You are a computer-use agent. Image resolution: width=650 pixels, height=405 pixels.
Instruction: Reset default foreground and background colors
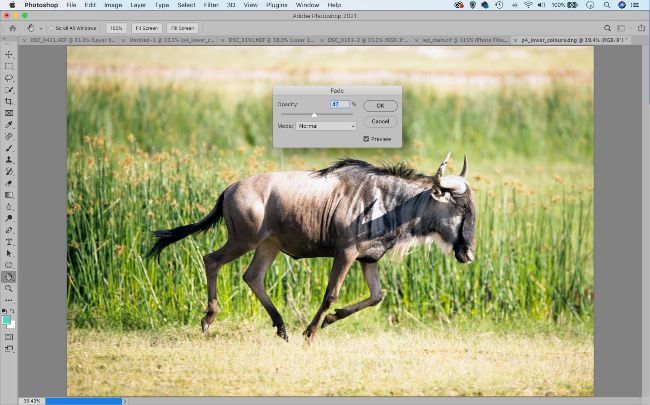tap(5, 311)
